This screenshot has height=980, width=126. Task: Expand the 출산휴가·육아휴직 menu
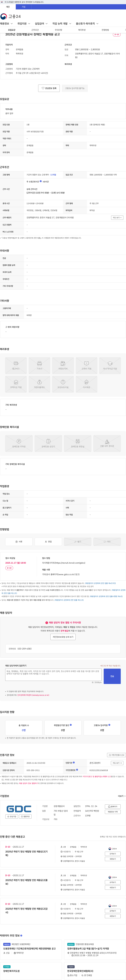click(87, 24)
